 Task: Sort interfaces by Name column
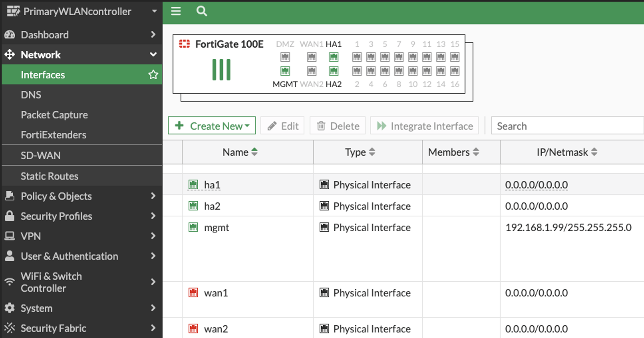click(x=240, y=152)
